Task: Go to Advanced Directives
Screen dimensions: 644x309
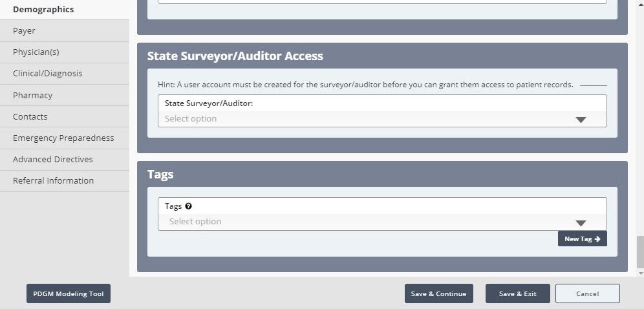Action: (x=52, y=160)
